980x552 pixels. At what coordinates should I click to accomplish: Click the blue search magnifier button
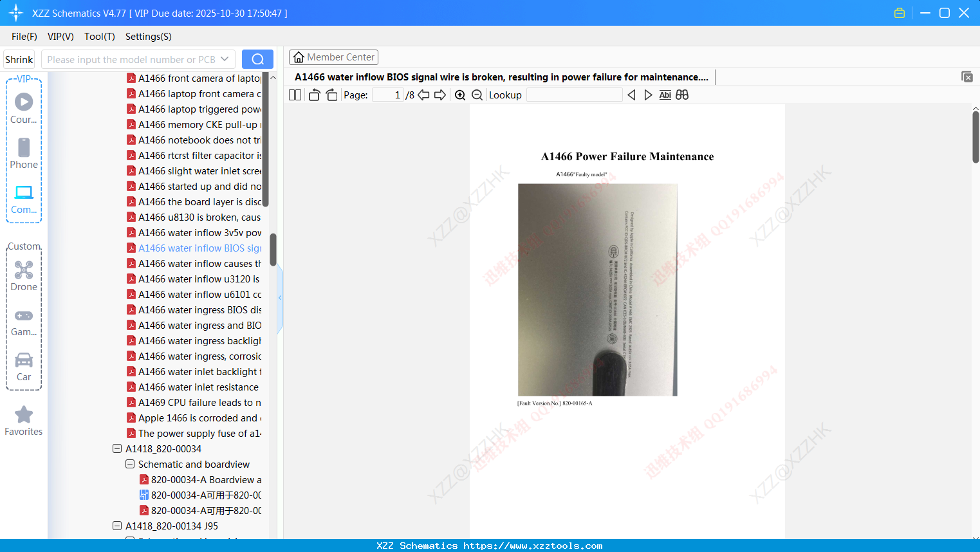pos(257,59)
